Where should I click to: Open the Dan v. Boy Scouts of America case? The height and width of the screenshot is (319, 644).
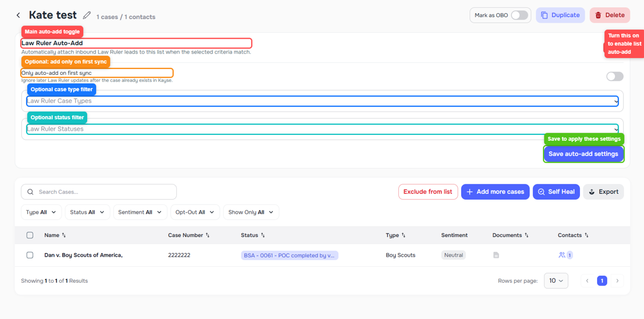[83, 255]
